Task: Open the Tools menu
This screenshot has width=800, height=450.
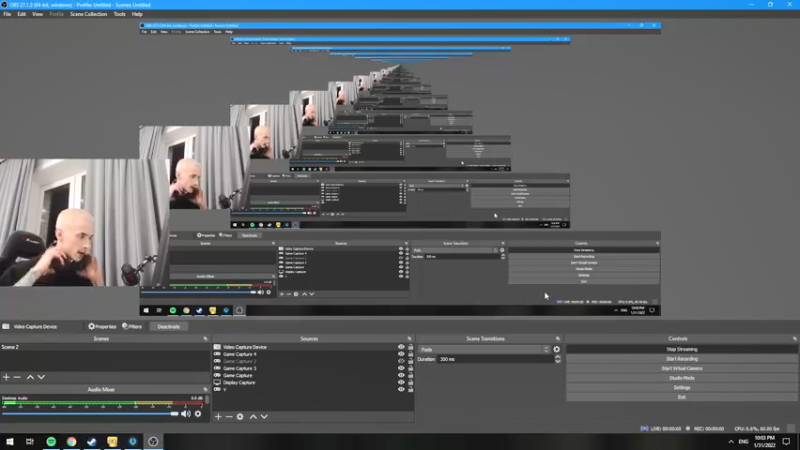Action: pos(119,14)
